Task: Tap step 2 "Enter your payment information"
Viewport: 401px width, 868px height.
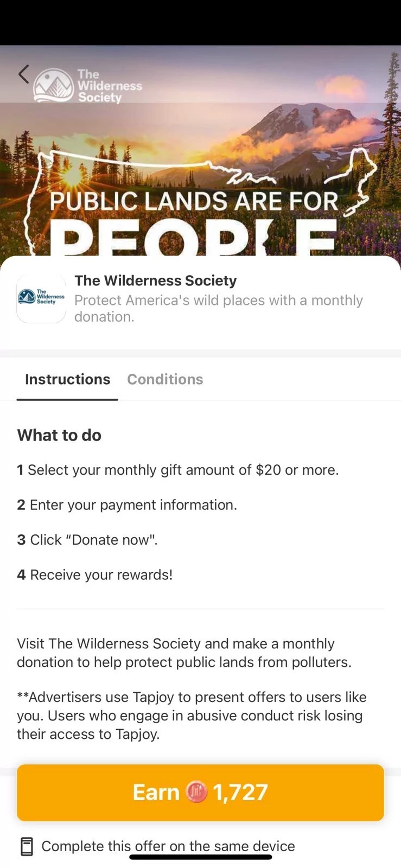Action: coord(127,505)
